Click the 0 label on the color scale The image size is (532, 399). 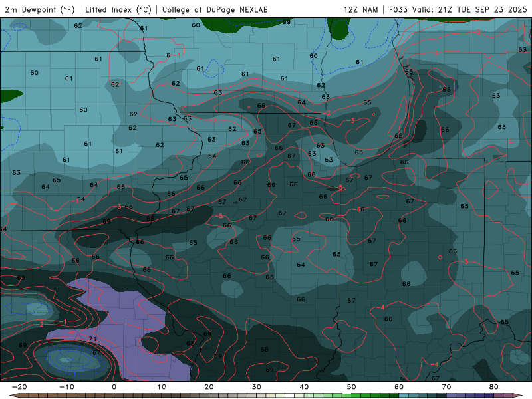(114, 387)
